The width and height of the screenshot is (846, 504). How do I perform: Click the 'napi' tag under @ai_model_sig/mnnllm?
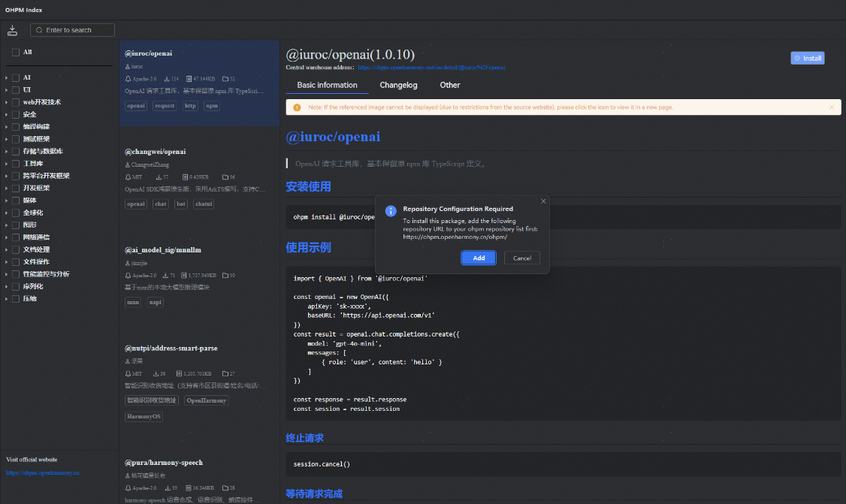pos(156,302)
